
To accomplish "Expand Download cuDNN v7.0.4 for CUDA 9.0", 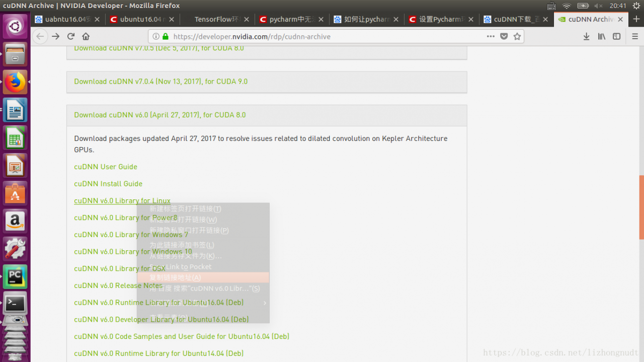I will tap(160, 82).
